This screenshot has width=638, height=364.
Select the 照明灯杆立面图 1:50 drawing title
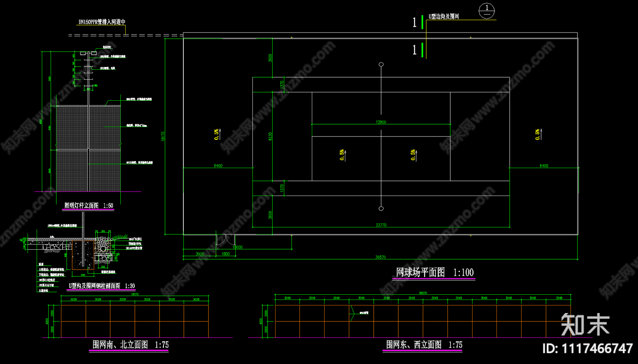89,205
